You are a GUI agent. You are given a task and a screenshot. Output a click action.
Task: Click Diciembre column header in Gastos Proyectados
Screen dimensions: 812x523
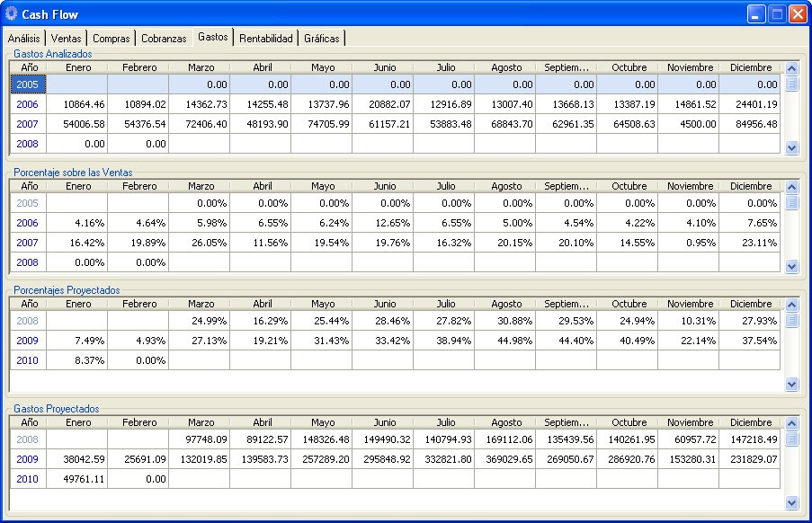pyautogui.click(x=751, y=422)
